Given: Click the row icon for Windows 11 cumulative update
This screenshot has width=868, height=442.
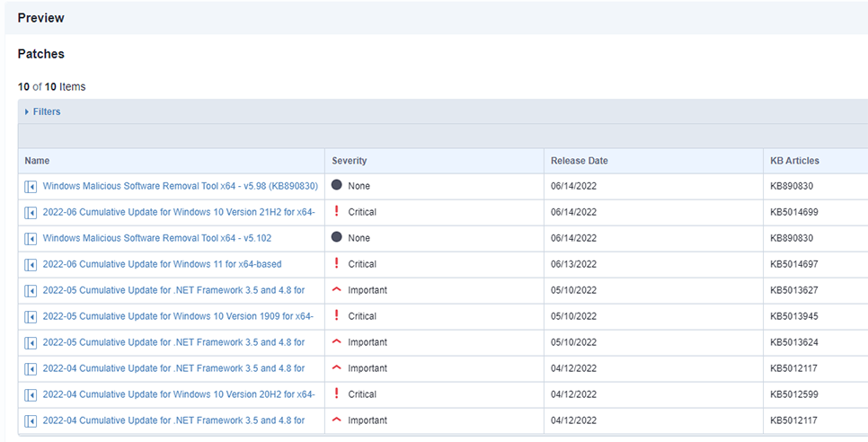Looking at the screenshot, I should pos(31,265).
